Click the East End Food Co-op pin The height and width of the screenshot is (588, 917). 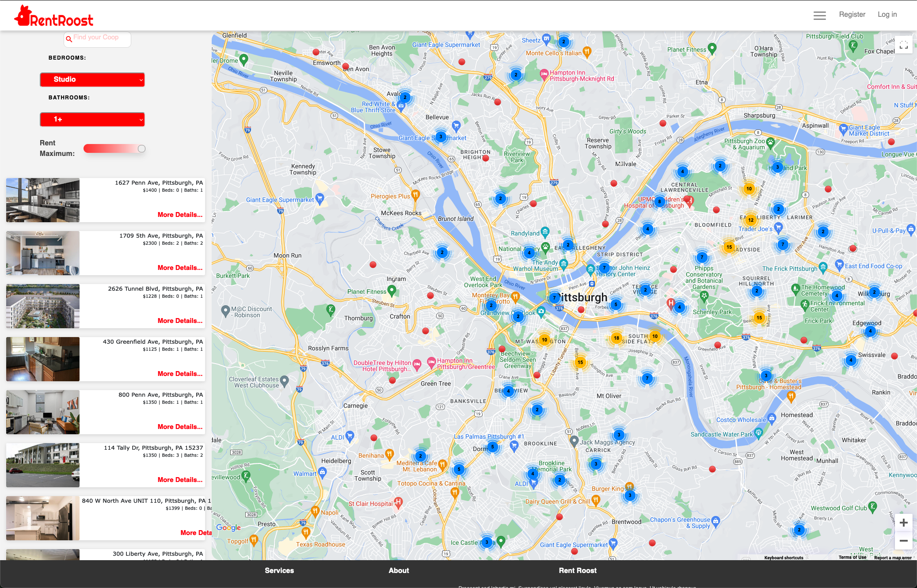(839, 265)
